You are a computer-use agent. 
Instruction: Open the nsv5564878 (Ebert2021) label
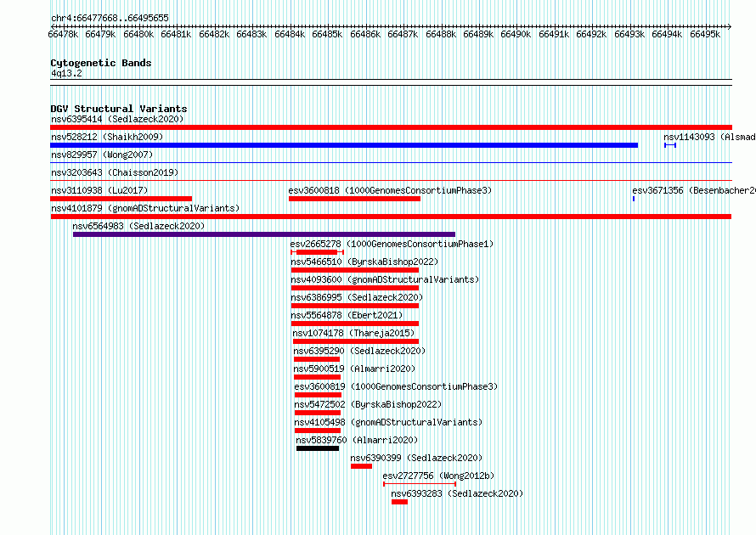coord(347,315)
